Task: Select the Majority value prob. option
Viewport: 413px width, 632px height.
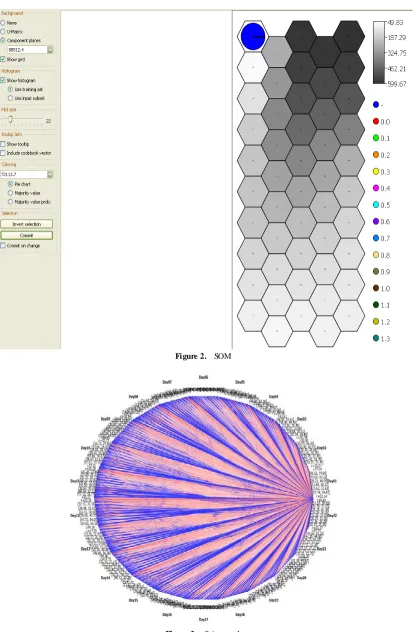Action: (10, 202)
